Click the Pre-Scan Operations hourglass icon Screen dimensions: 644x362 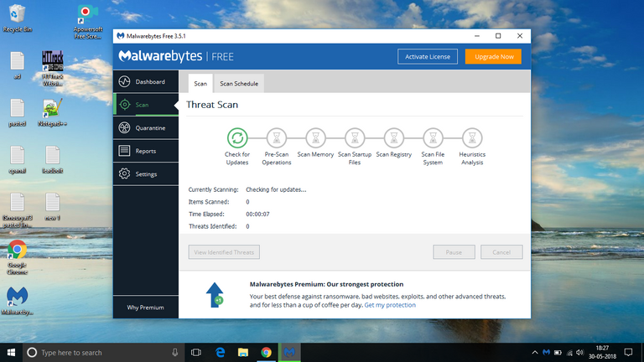[x=277, y=138]
